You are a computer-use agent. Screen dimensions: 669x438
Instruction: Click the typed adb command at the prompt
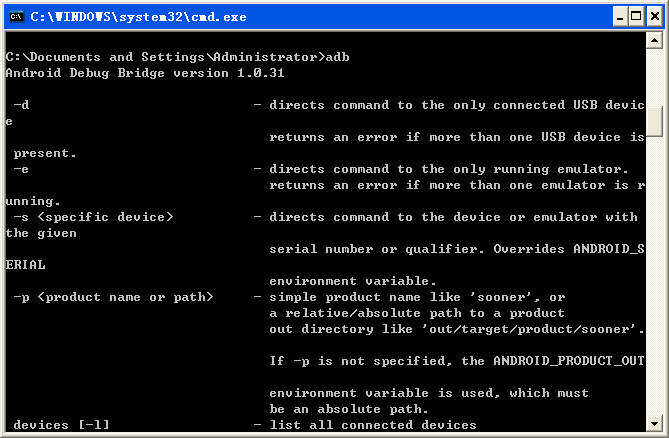pos(337,57)
